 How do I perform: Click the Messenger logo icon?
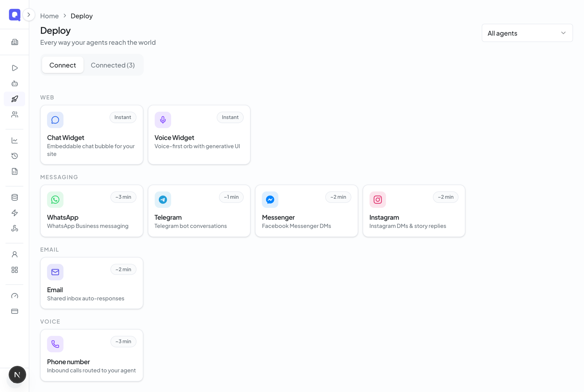point(270,199)
